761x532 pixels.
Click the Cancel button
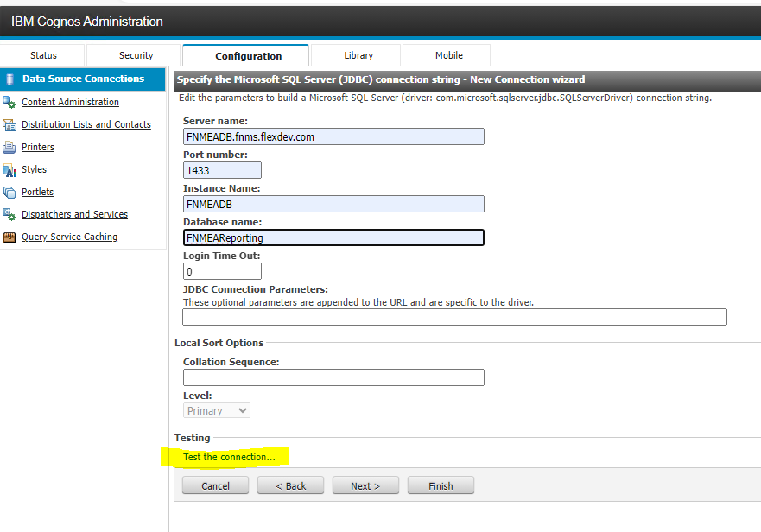tap(215, 485)
